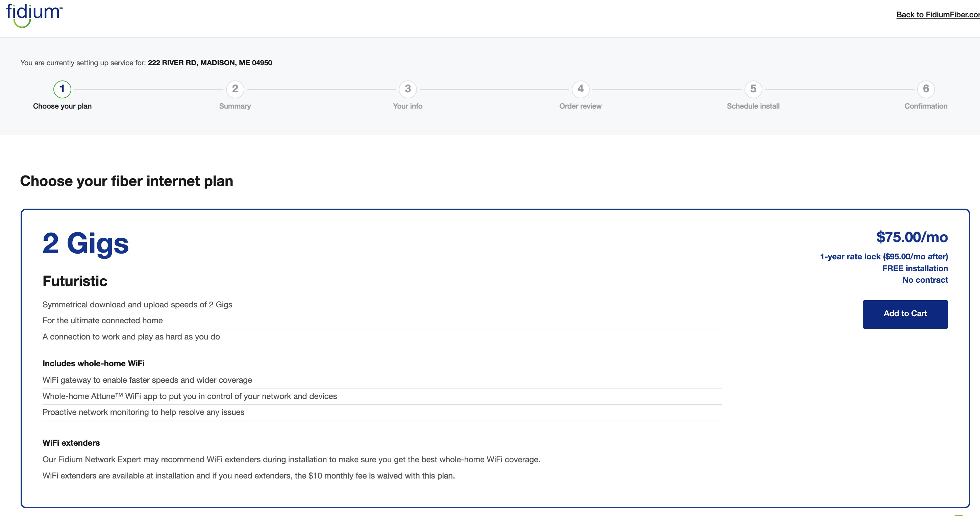Image resolution: width=980 pixels, height=516 pixels.
Task: Select step 4 circle Order review
Action: [x=581, y=89]
